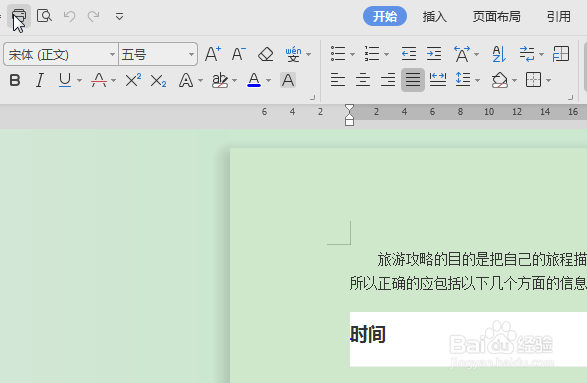Click show/hide paragraph marks icon
Viewport: 587px width, 383px height.
(527, 54)
